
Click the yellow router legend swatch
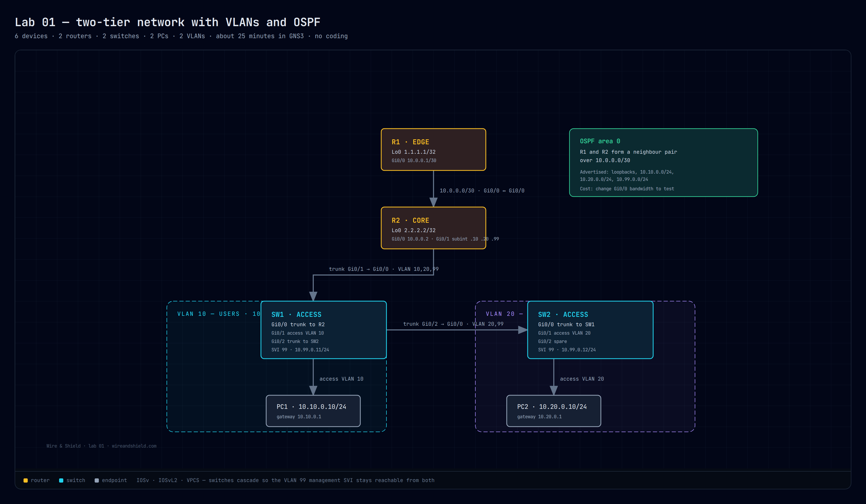click(25, 480)
